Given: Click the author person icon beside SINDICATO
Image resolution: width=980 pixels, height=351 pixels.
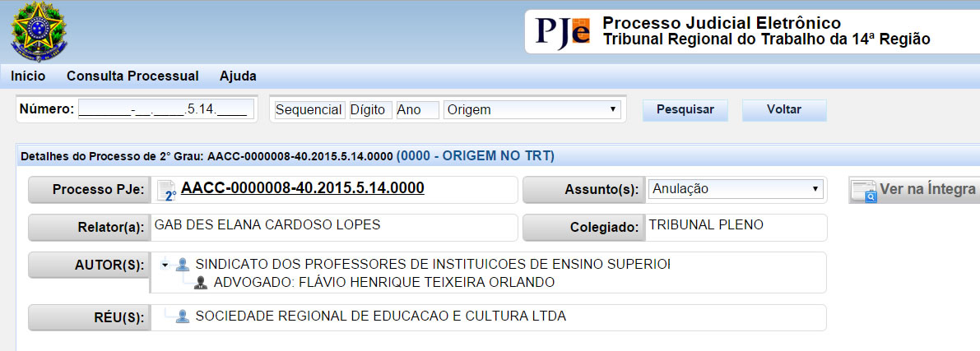Looking at the screenshot, I should pos(183,265).
